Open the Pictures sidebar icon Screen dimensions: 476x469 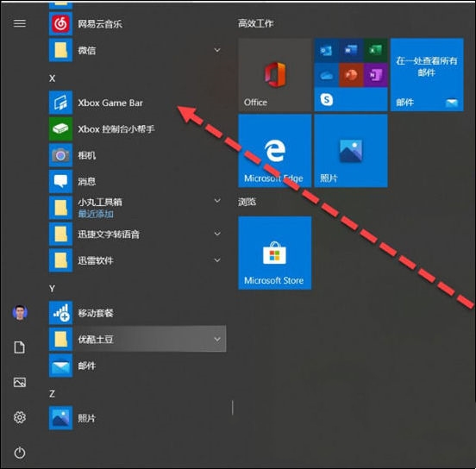click(x=20, y=382)
